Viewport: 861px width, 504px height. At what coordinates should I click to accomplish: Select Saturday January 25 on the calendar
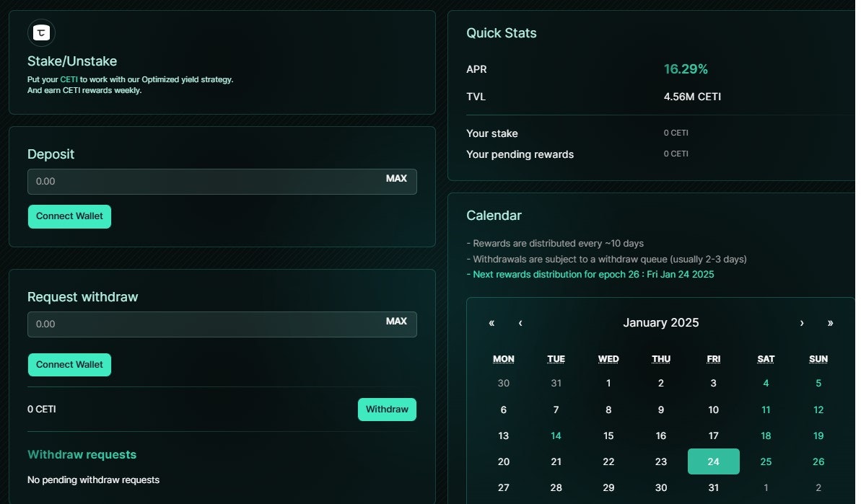(x=766, y=461)
